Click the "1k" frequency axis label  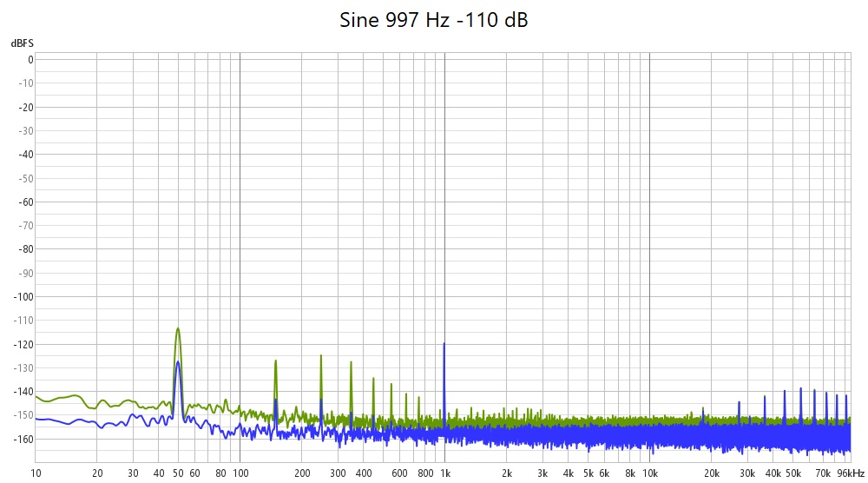pyautogui.click(x=445, y=473)
